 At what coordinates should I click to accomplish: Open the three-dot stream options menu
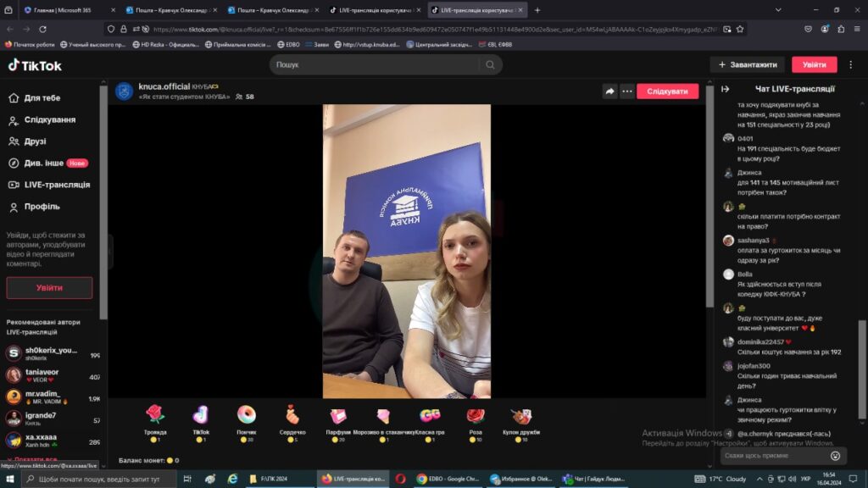626,91
